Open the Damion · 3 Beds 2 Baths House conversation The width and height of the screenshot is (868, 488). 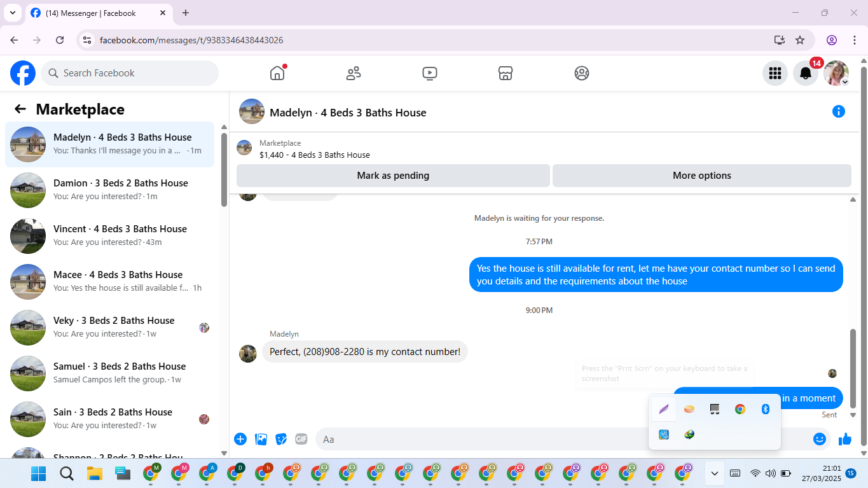(x=110, y=190)
